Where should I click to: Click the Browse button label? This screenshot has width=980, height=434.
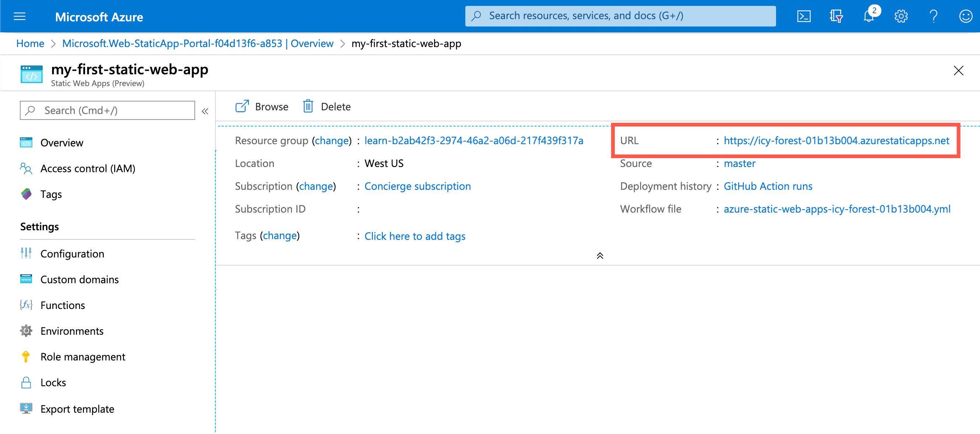coord(272,107)
